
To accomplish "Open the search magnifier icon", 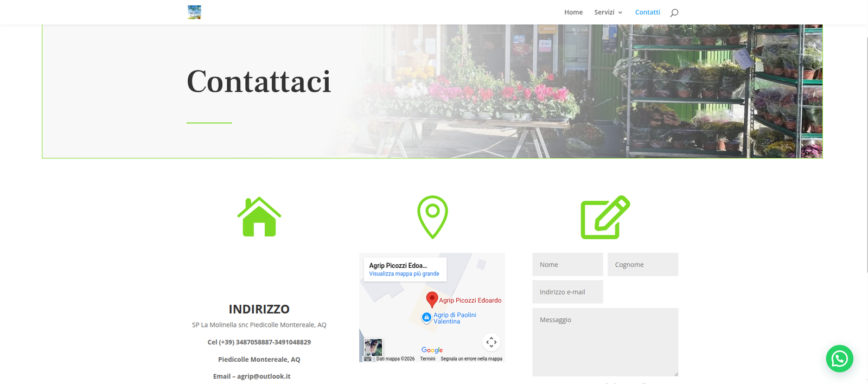I will tap(674, 12).
